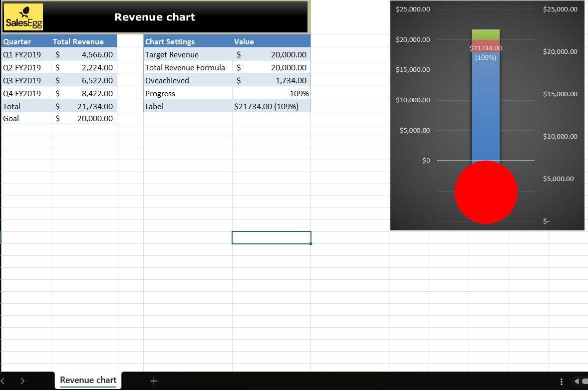Image resolution: width=588 pixels, height=390 pixels.
Task: Click the Q4 FY2019 quarter cell
Action: click(26, 94)
